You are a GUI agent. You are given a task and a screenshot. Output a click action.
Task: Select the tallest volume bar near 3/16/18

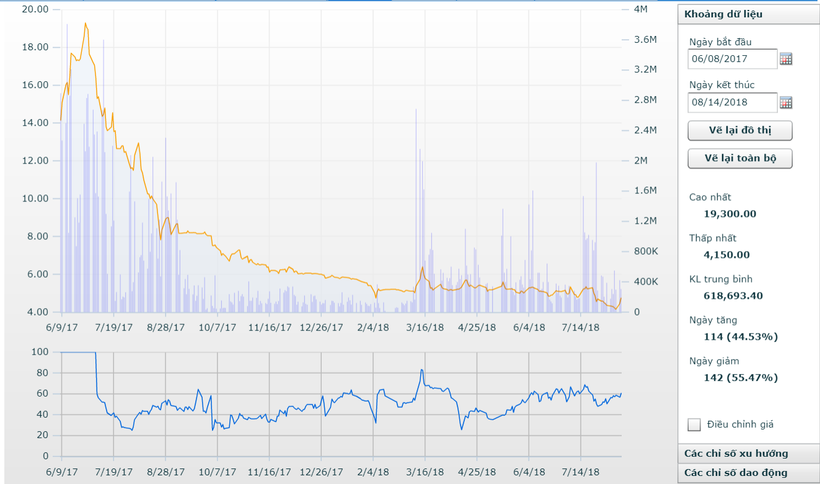pos(416,110)
